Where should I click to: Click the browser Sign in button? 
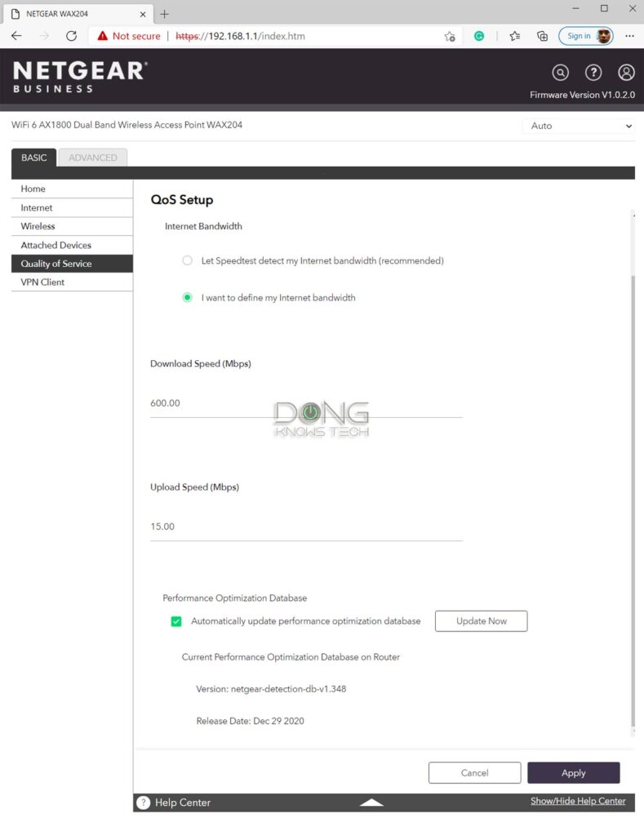click(585, 36)
